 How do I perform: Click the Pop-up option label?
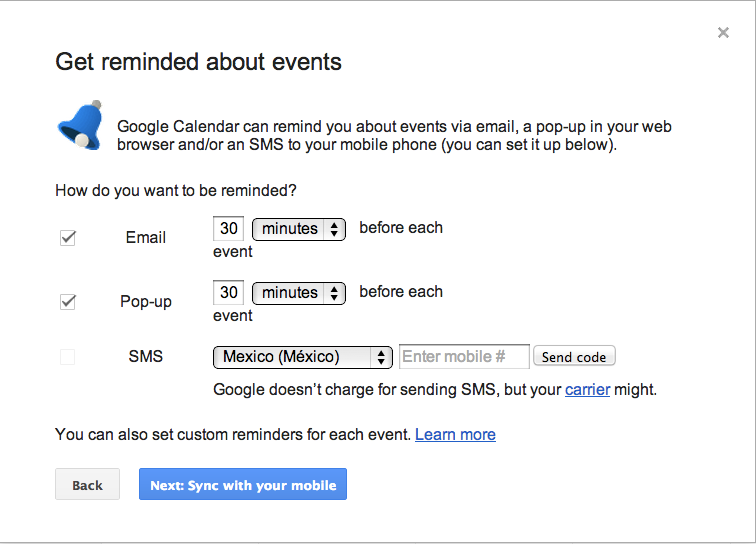click(146, 301)
